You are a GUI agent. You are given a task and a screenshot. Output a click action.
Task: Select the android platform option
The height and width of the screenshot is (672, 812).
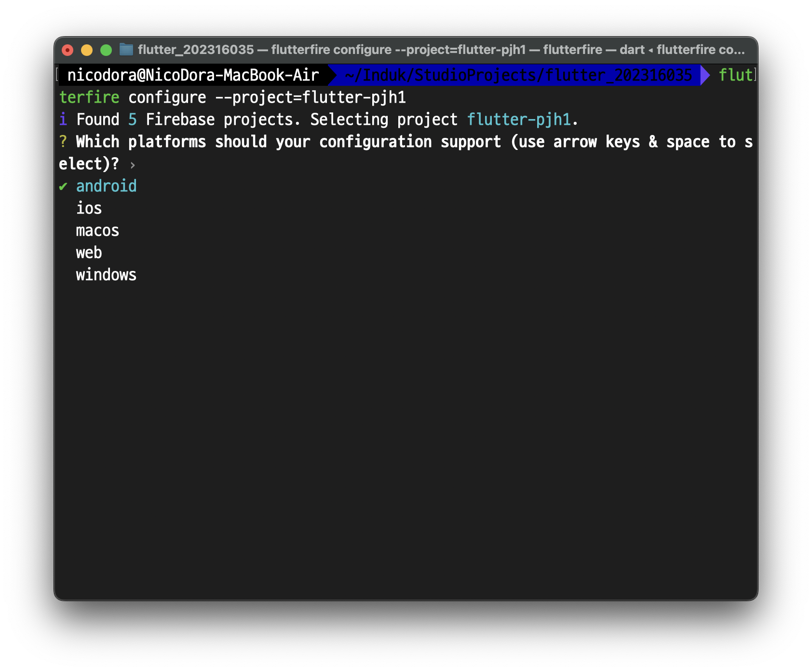[x=106, y=186]
